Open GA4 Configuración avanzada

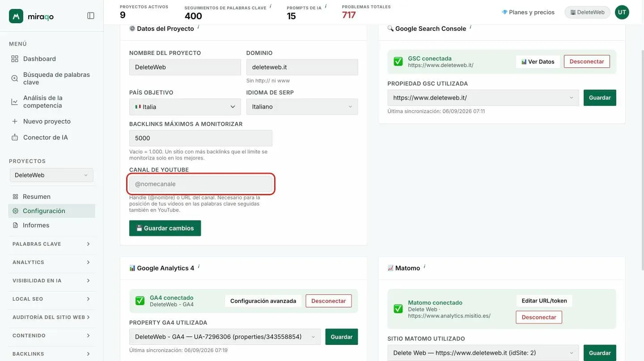[263, 301]
